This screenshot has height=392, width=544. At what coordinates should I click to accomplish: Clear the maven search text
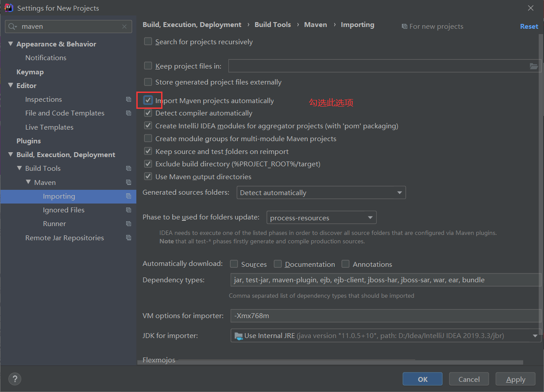[x=124, y=27]
